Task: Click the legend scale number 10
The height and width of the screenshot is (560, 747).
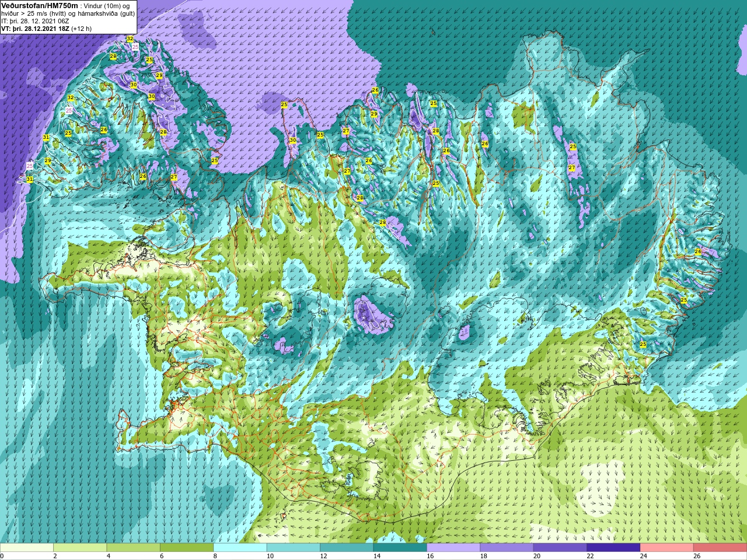Action: tap(270, 556)
